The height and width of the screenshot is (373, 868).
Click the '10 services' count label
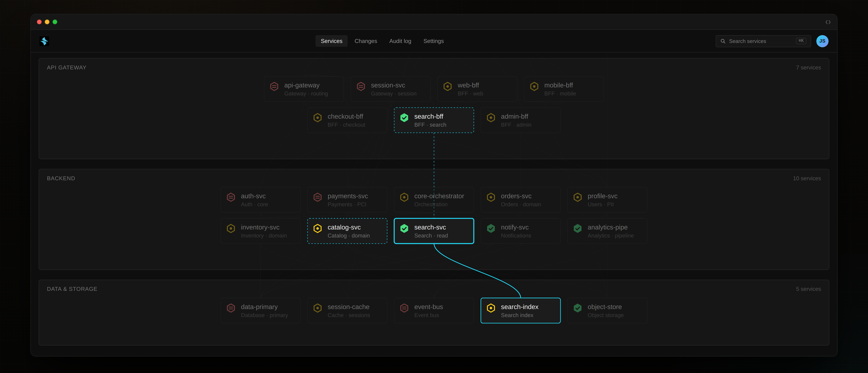(x=807, y=178)
